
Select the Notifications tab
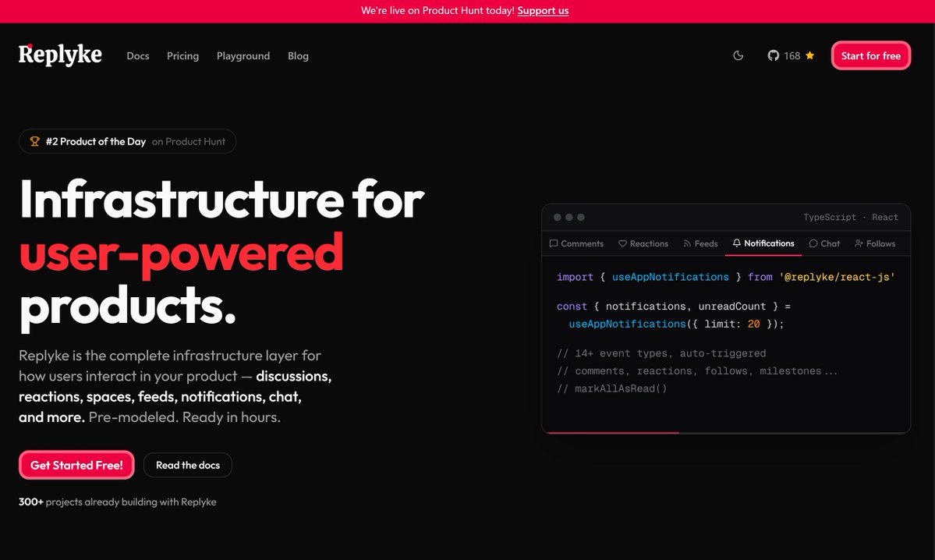tap(763, 243)
